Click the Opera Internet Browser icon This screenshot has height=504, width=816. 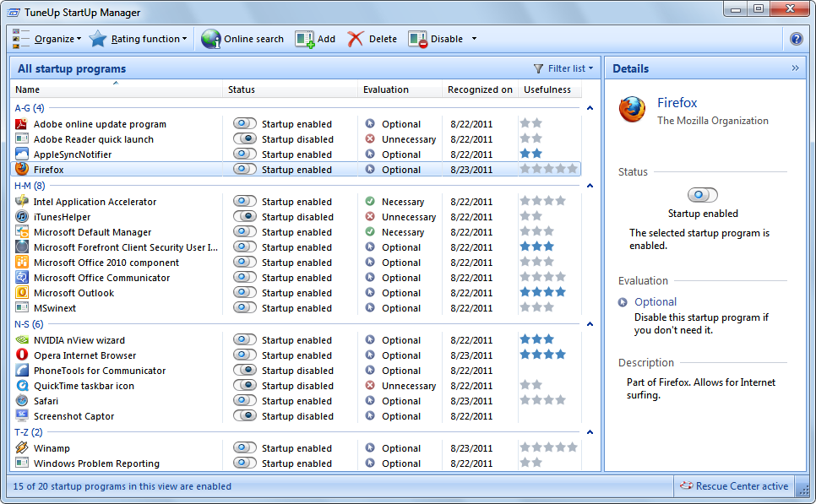click(22, 355)
